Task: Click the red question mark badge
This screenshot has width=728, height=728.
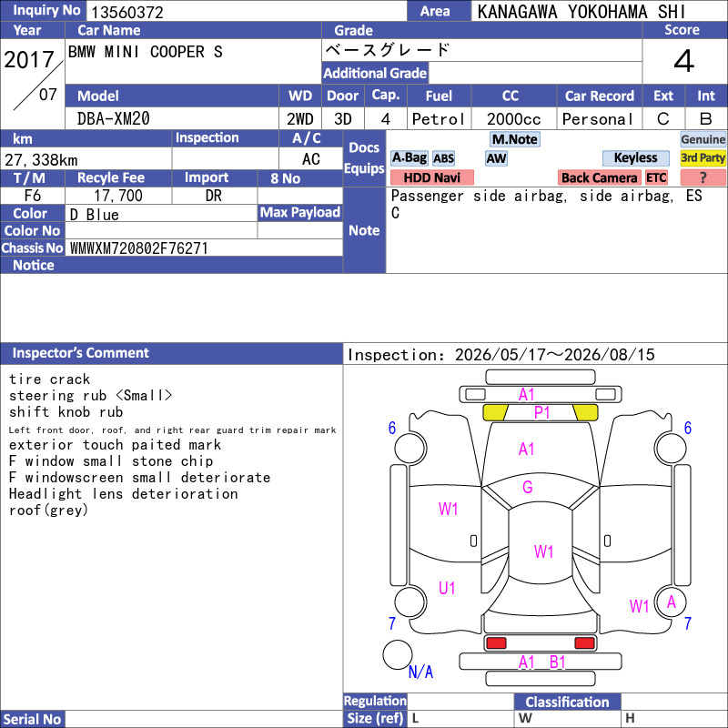Action: click(703, 177)
